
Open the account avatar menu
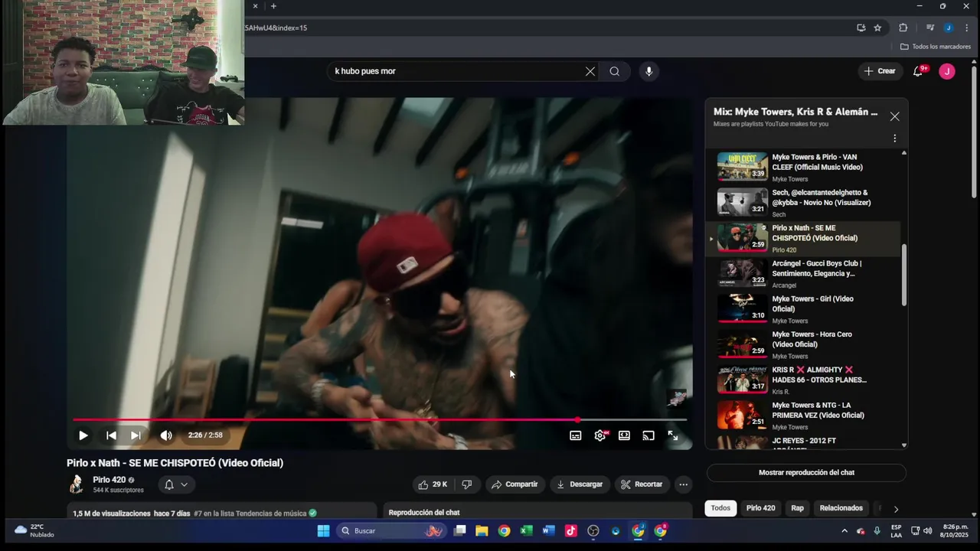click(947, 71)
